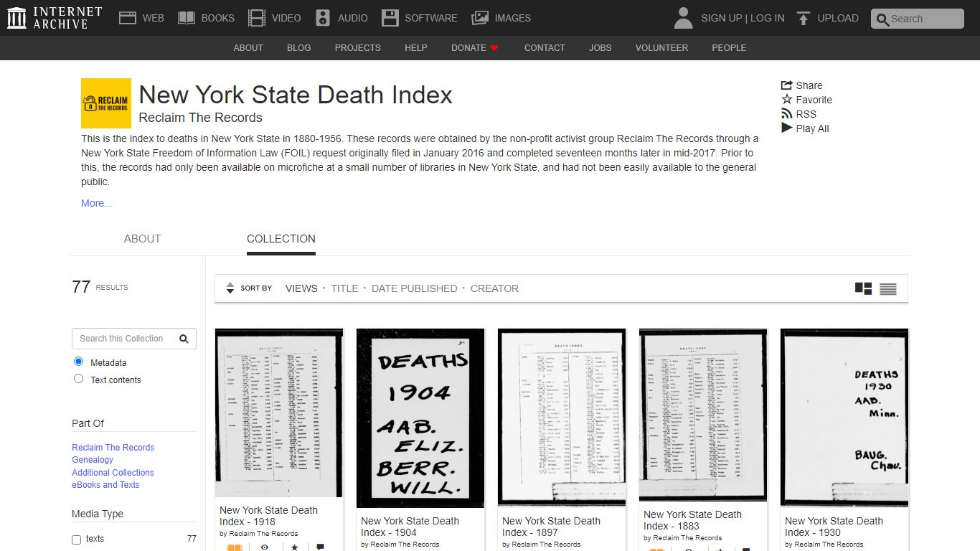This screenshot has width=980, height=551.
Task: Open title New York State Death Index - 1897
Action: point(552,527)
